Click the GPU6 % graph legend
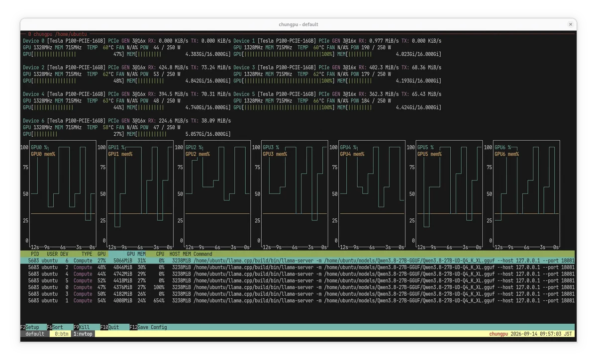The image size is (597, 364). [503, 148]
